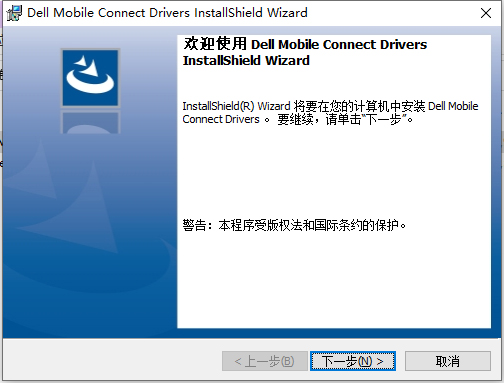504x383 pixels.
Task: Click the faded logo reflection below InstallShield logo
Action: tap(90, 122)
